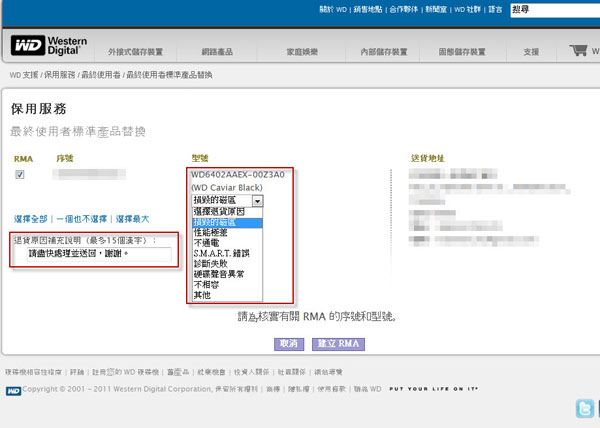The height and width of the screenshot is (428, 600).
Task: Click the 選擇全部 link
Action: click(x=31, y=219)
